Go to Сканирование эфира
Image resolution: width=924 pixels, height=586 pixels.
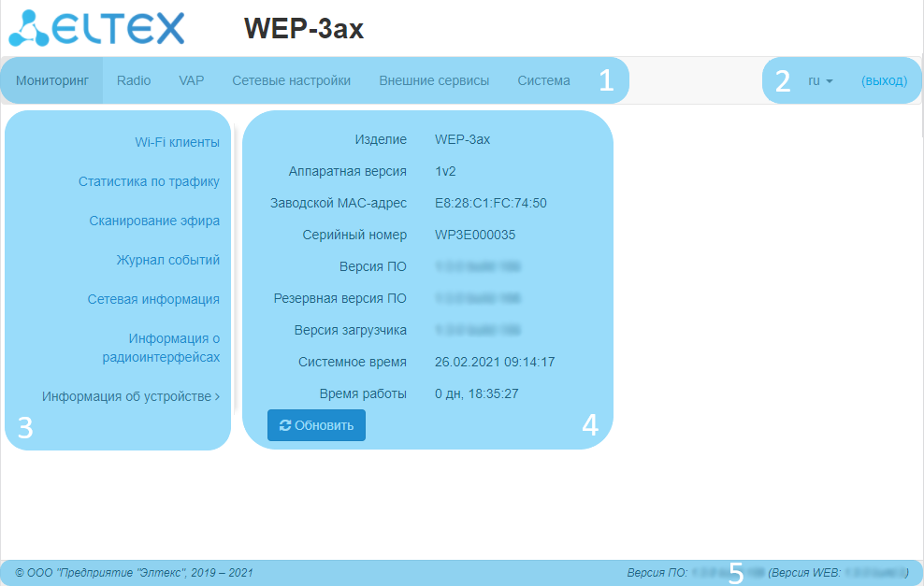[x=154, y=221]
